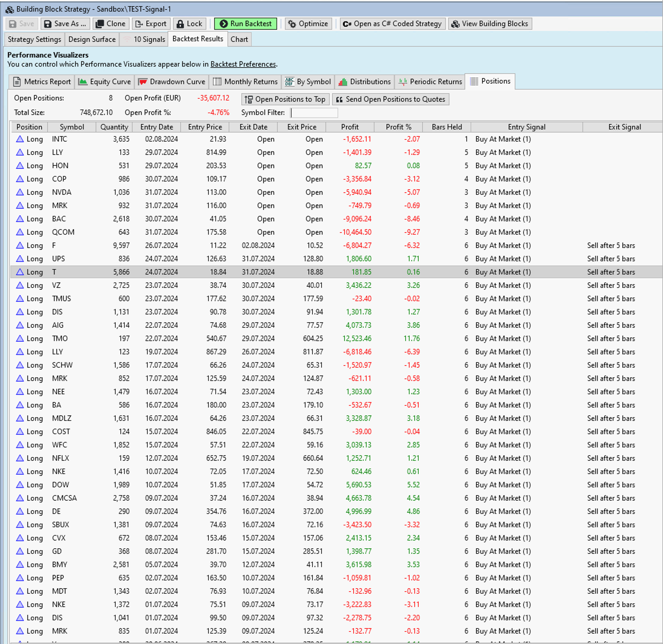This screenshot has height=644, width=663.
Task: Focus the Symbol Filter input field
Action: (314, 113)
